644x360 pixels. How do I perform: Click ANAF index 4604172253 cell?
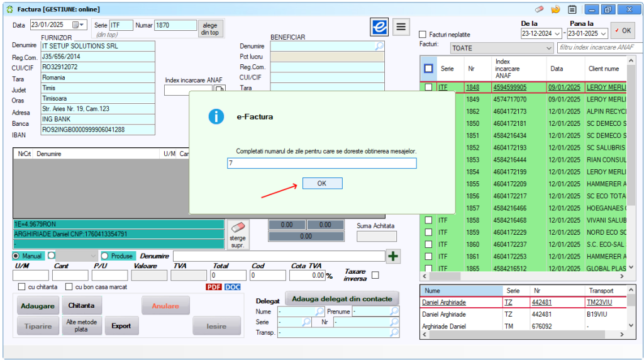509,256
